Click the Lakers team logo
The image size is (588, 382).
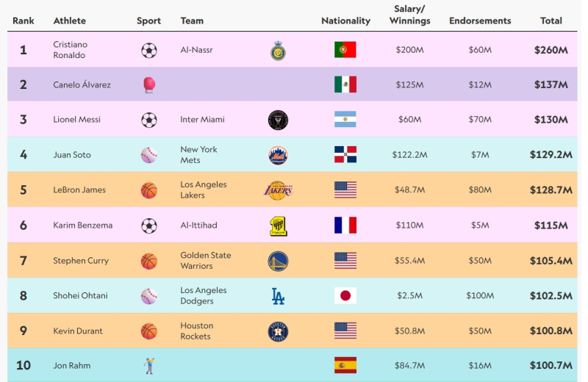click(x=278, y=190)
